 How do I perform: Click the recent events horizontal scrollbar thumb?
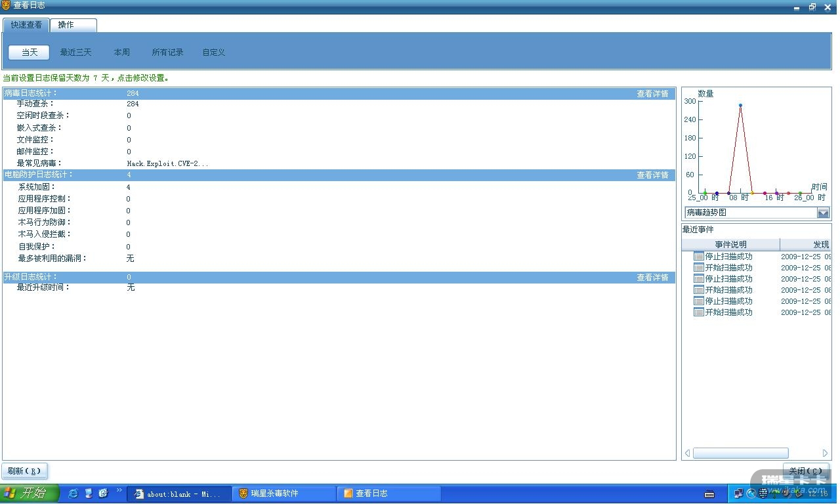click(x=740, y=453)
